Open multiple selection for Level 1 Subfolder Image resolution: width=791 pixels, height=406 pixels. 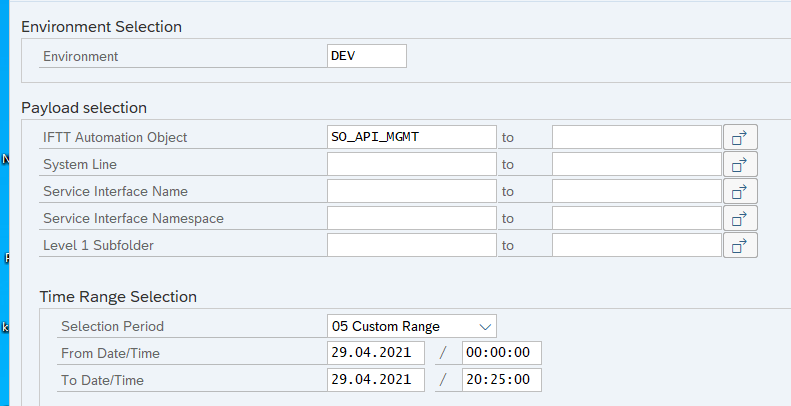coord(741,245)
